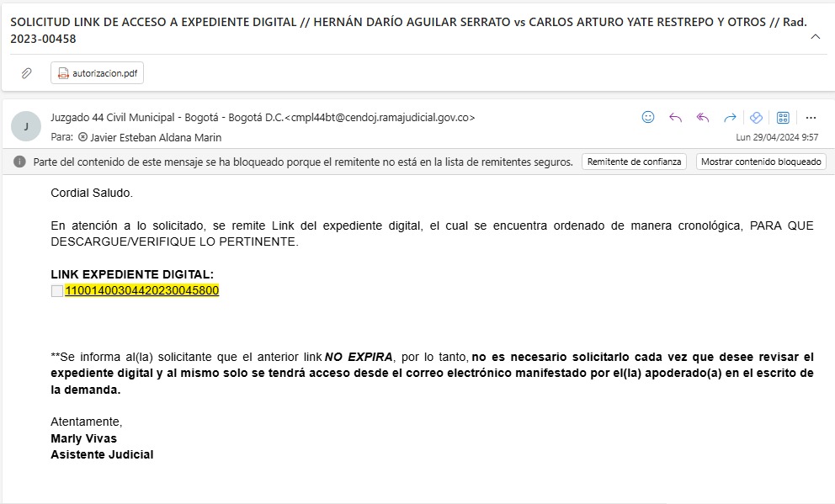Open the autorizacion.pdf attachment
Viewport: 835px width, 504px height.
97,73
